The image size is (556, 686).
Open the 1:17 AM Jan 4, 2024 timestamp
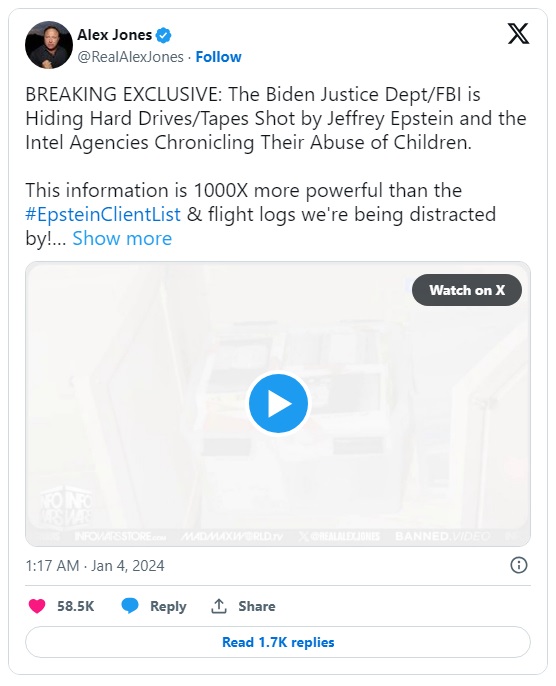[x=95, y=566]
